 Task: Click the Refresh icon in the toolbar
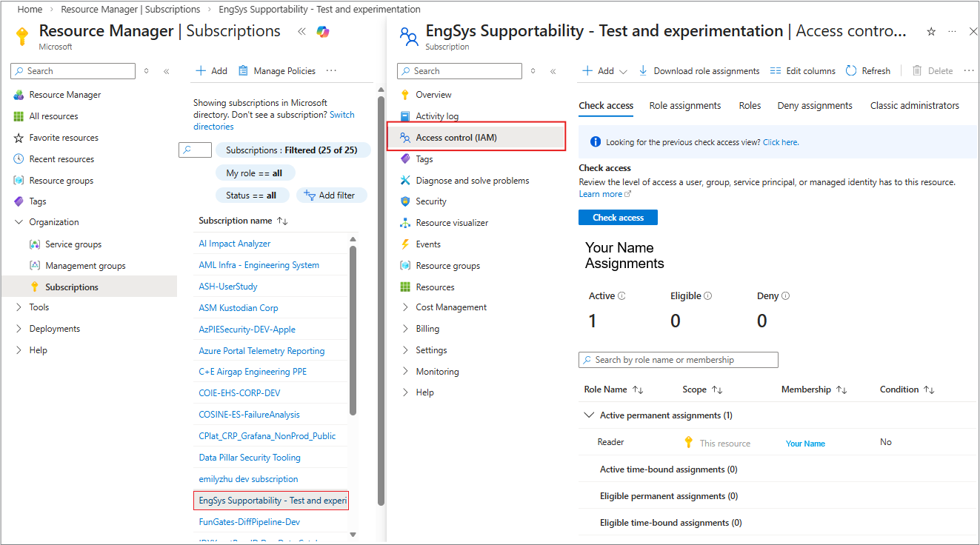[x=851, y=71]
